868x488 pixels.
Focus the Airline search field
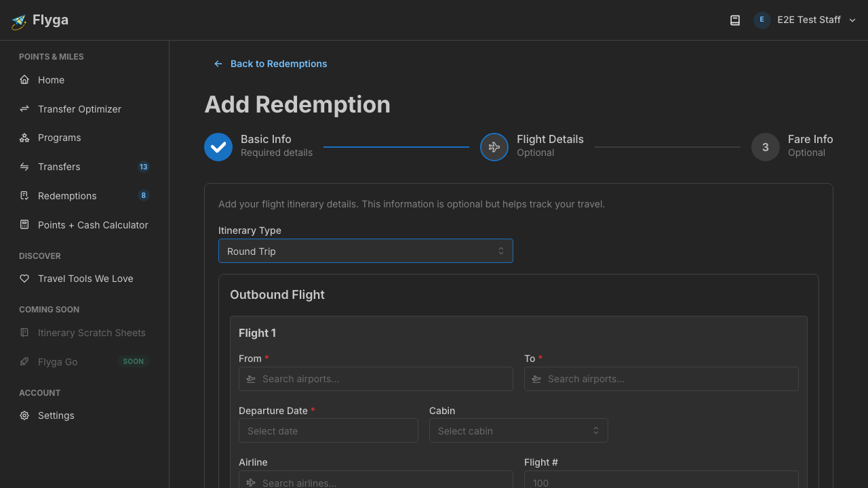point(376,479)
